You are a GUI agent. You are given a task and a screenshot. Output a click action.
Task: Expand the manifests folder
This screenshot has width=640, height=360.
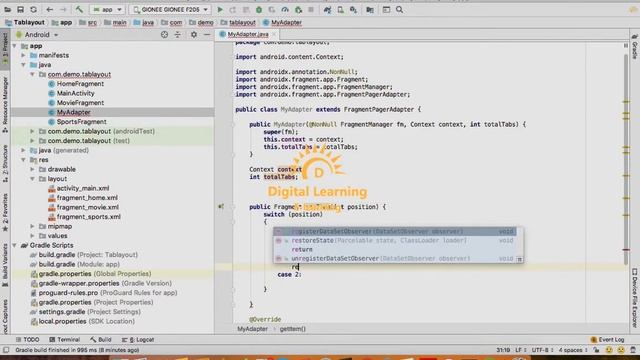[x=24, y=55]
